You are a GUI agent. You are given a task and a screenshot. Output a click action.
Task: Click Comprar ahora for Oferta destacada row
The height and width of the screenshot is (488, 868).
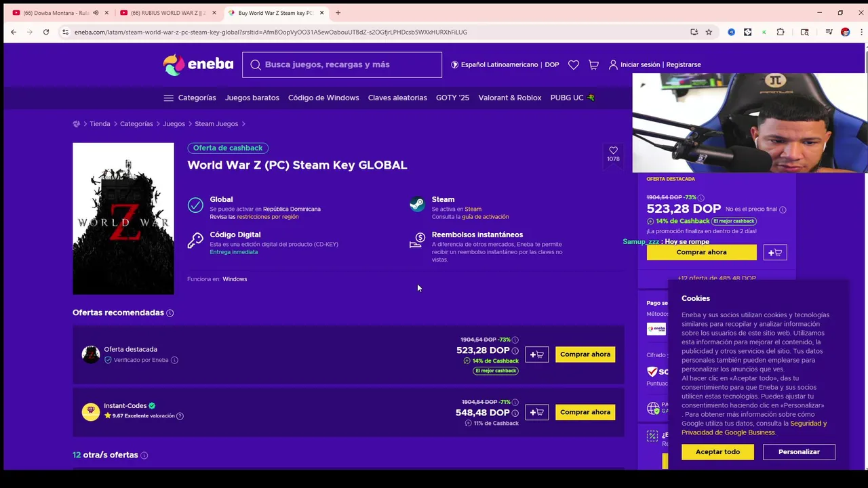(x=585, y=354)
